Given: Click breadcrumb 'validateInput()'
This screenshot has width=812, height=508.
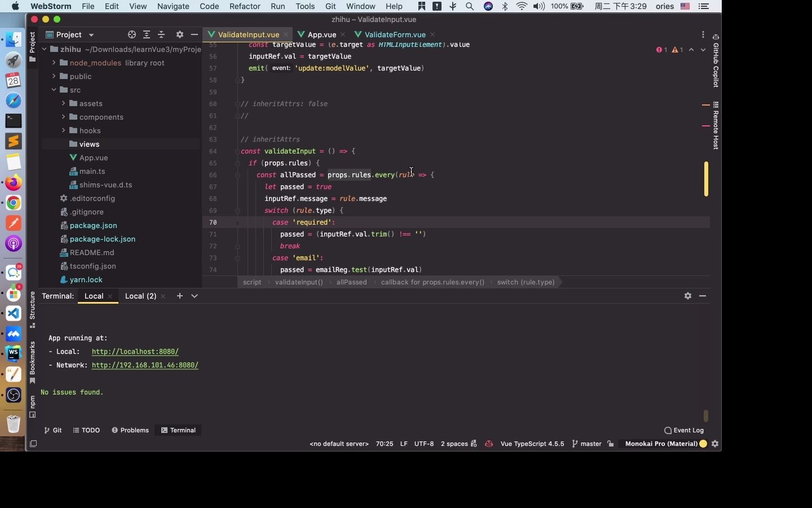Looking at the screenshot, I should (x=299, y=282).
